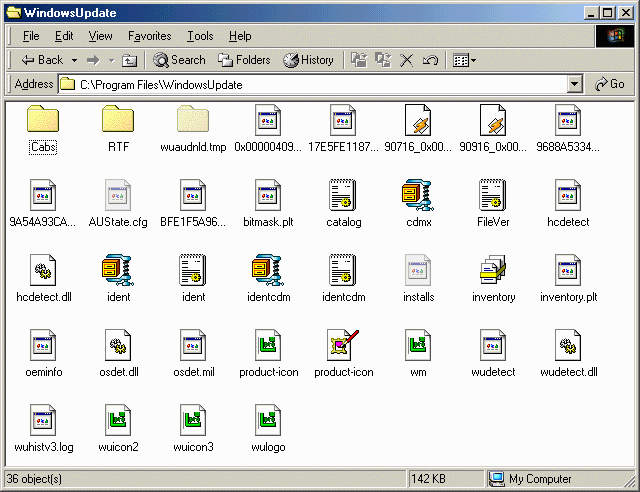Select the installs file icon

click(418, 270)
